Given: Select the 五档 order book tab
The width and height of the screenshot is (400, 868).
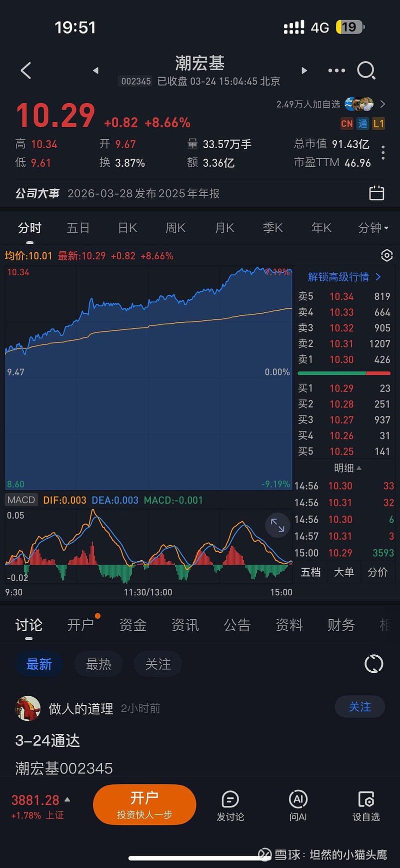Looking at the screenshot, I should pos(310,572).
